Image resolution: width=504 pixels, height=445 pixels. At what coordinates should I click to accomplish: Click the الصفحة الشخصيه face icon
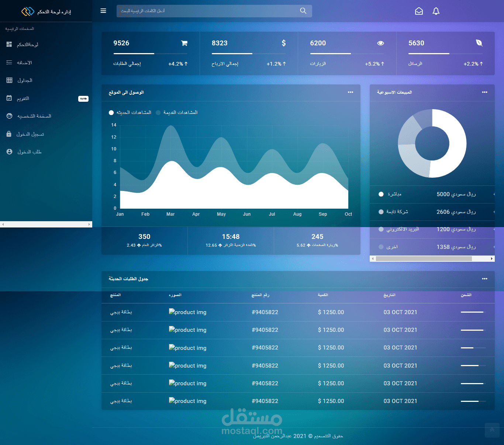click(9, 116)
